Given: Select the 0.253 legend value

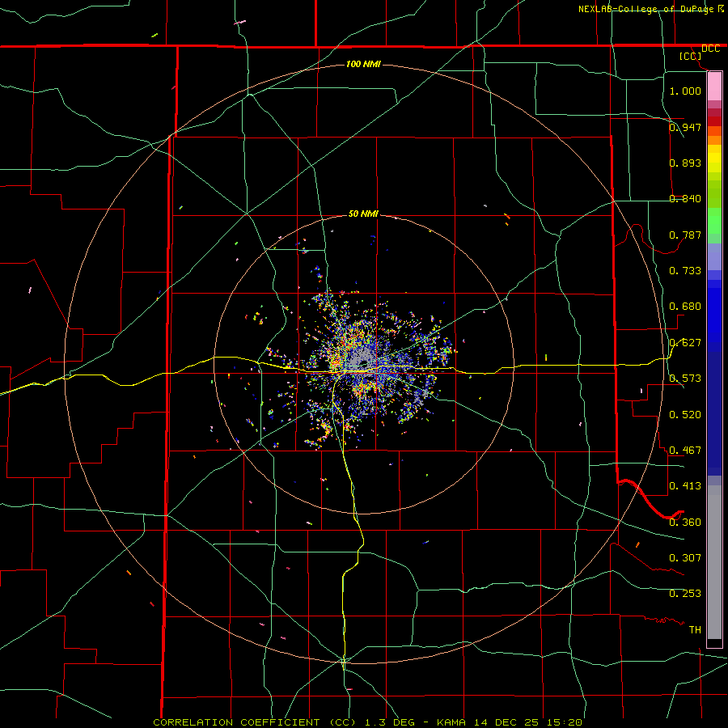Looking at the screenshot, I should point(685,594).
